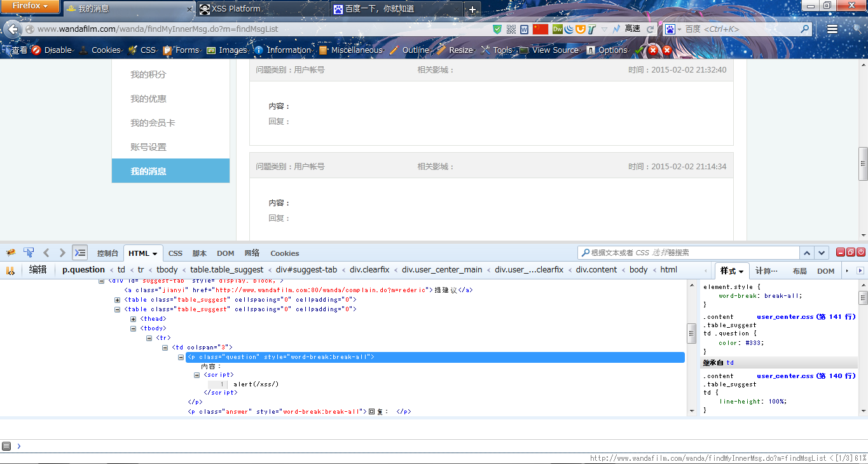Click the 高速 mode label in address bar
The width and height of the screenshot is (868, 464).
[633, 29]
